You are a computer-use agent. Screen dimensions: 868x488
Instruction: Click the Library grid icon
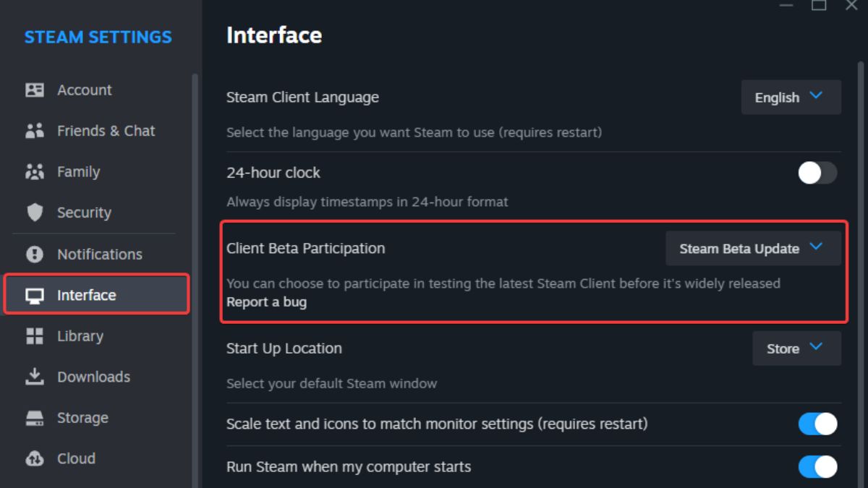[34, 335]
